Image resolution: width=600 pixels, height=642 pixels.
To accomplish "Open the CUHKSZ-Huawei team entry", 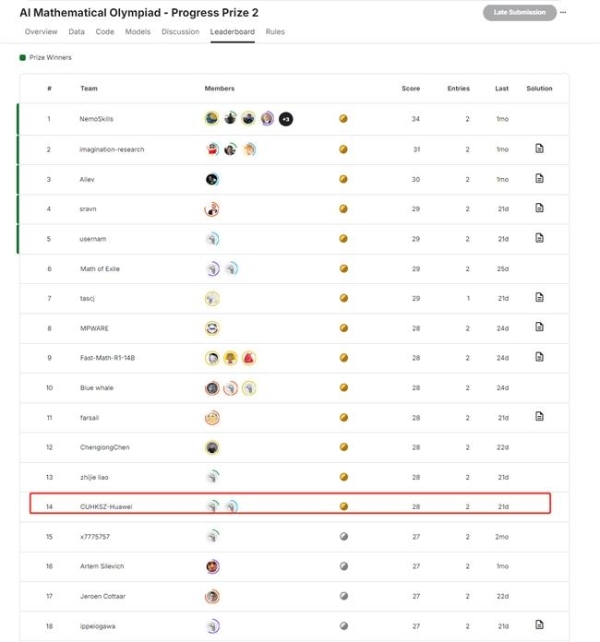I will tap(106, 507).
